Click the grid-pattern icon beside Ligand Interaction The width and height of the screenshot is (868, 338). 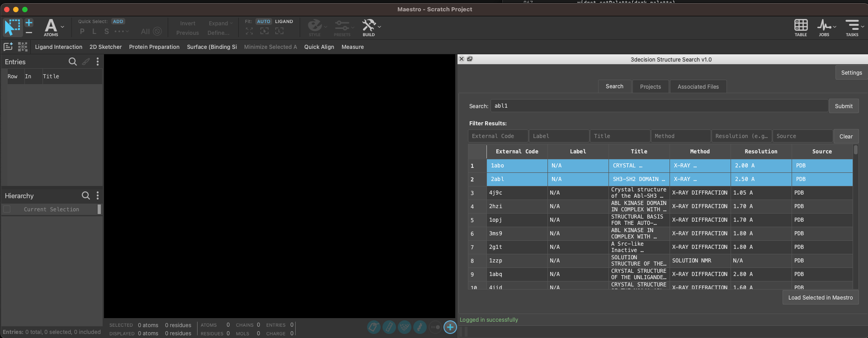coord(23,47)
